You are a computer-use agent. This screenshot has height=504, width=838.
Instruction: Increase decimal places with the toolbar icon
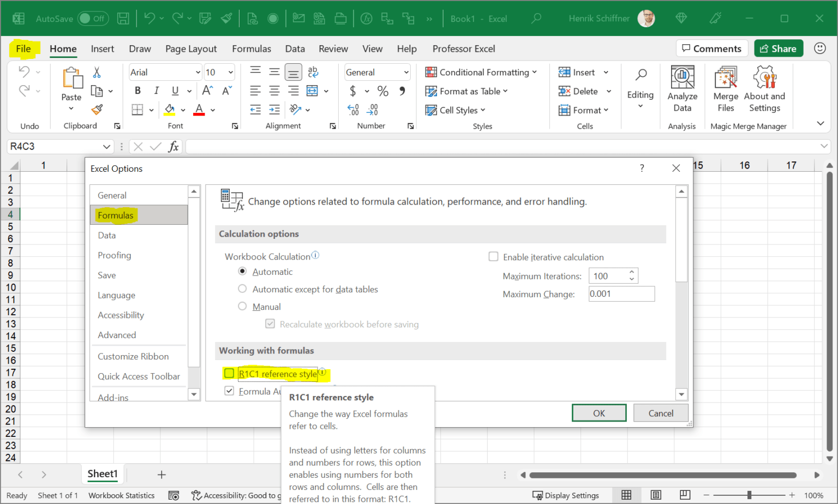(x=353, y=110)
